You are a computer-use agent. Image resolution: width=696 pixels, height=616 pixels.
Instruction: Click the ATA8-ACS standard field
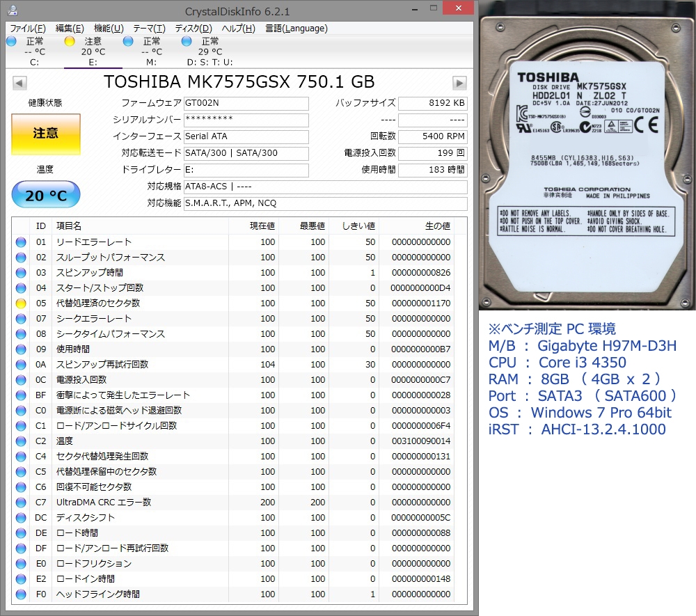(325, 187)
